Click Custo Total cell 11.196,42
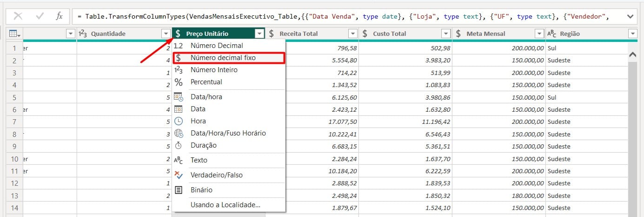The width and height of the screenshot is (644, 217). click(x=405, y=122)
